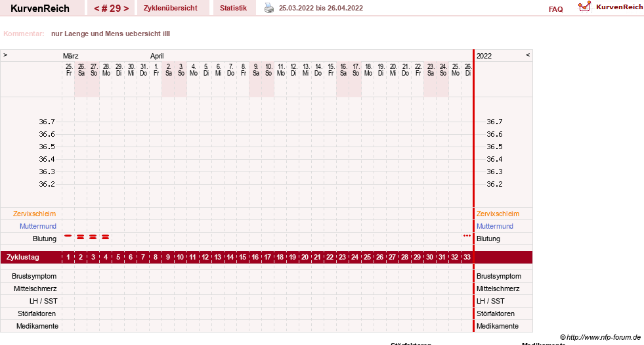The image size is (644, 345).
Task: Click the Zervixschleim label right of the red line
Action: [498, 214]
